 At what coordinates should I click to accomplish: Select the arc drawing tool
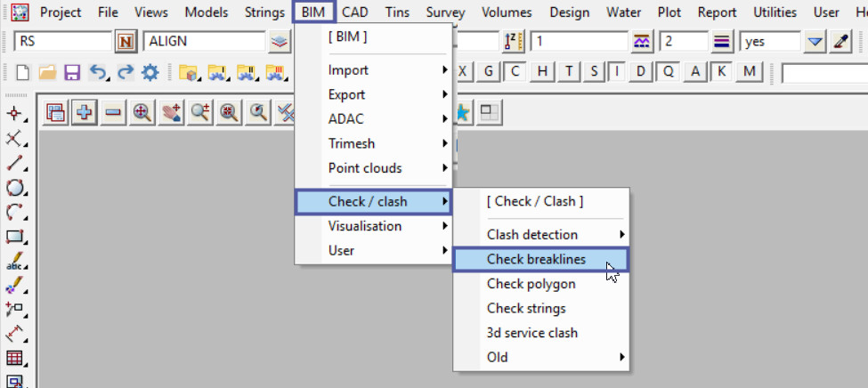(x=15, y=212)
